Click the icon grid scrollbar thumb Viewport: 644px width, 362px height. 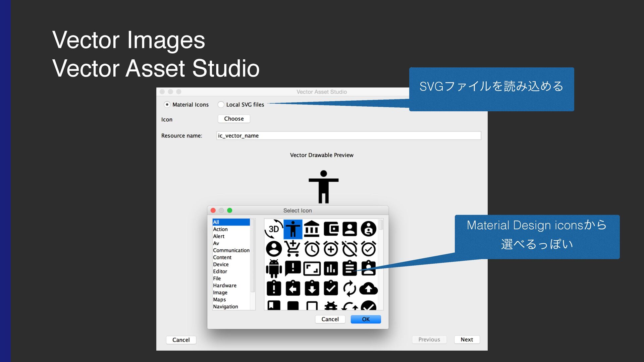tap(381, 225)
